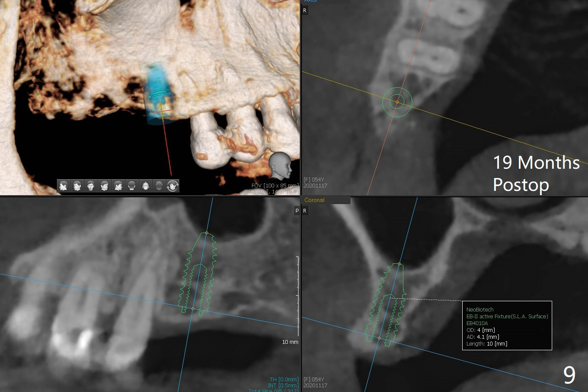Click the NeoBiotech implant info box

(x=507, y=326)
